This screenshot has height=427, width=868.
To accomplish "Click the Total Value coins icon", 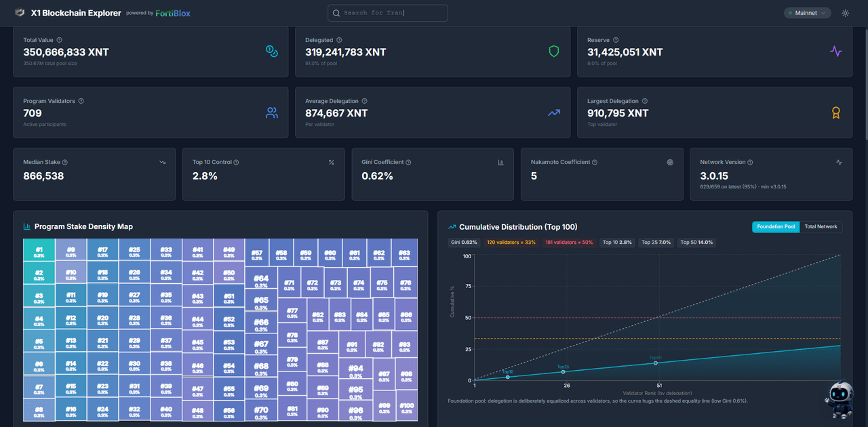I will tap(272, 52).
